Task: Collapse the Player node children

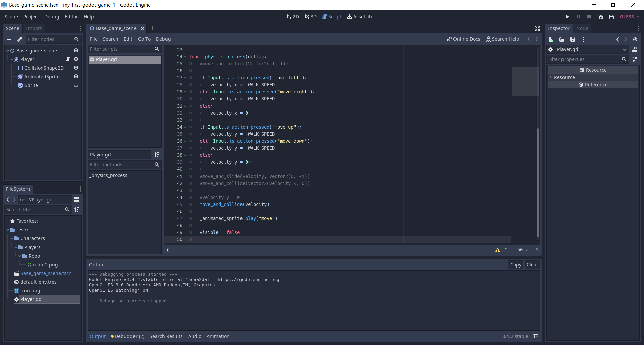Action: click(12, 59)
